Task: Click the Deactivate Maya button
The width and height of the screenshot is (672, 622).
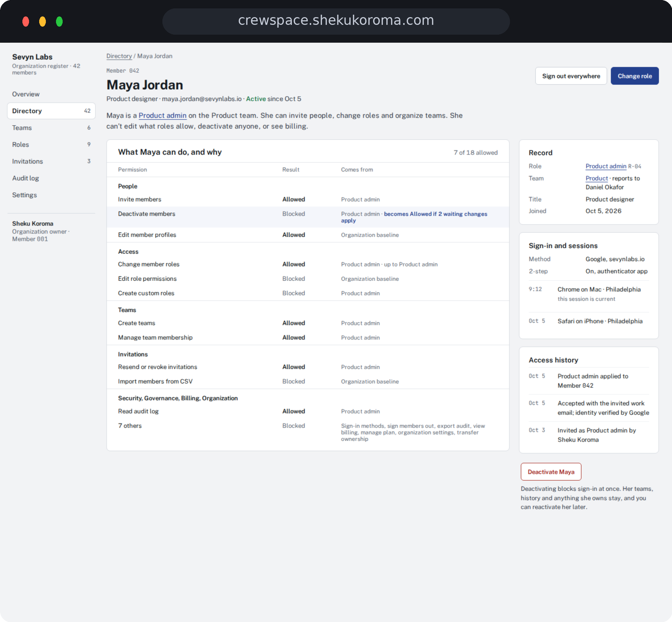Action: click(551, 472)
